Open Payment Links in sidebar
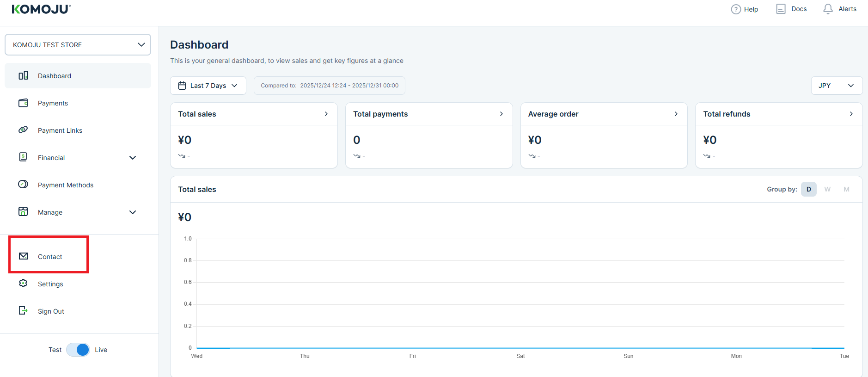868x377 pixels. pyautogui.click(x=78, y=130)
